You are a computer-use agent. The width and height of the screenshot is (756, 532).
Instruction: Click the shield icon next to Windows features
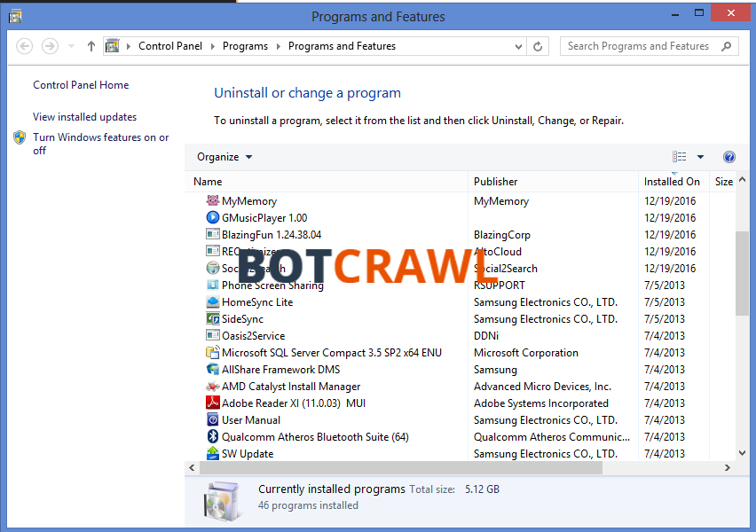pyautogui.click(x=19, y=137)
